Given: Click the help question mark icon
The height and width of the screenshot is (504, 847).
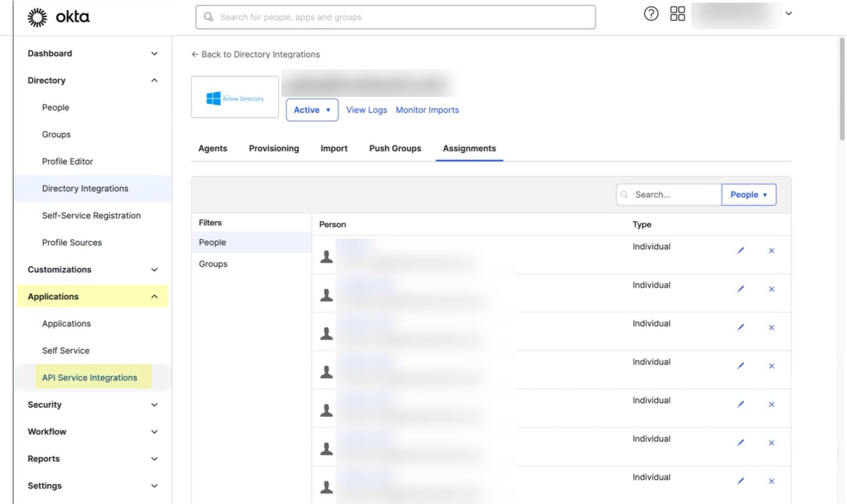Looking at the screenshot, I should point(651,14).
